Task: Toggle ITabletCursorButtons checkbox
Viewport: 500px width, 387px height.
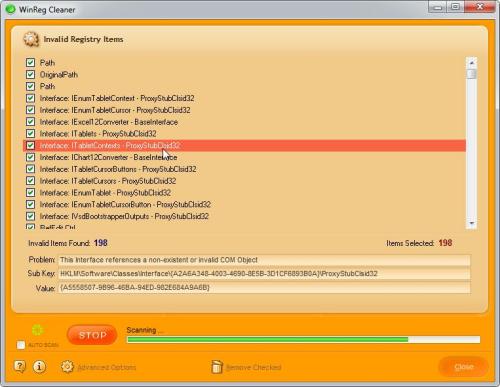Action: click(x=30, y=169)
